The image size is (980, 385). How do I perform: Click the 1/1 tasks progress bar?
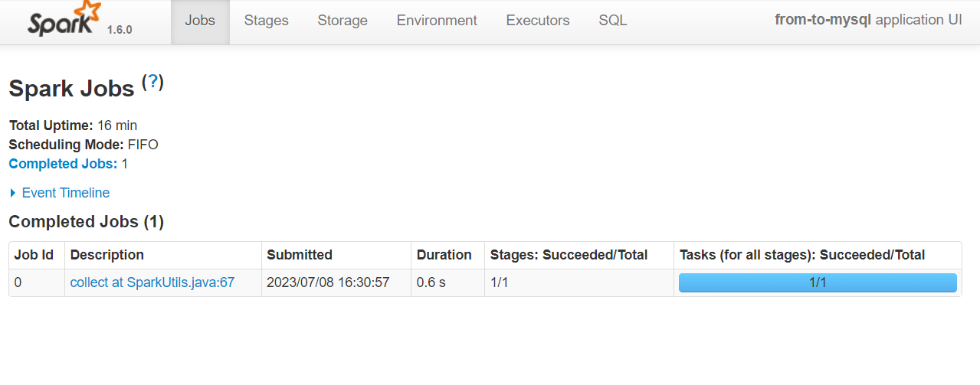tap(818, 282)
